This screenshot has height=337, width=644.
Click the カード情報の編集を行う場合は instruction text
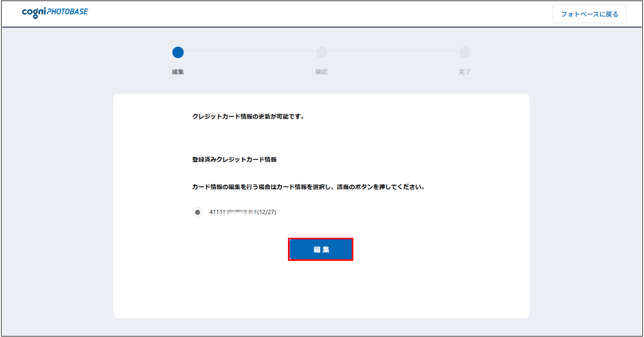click(x=308, y=187)
